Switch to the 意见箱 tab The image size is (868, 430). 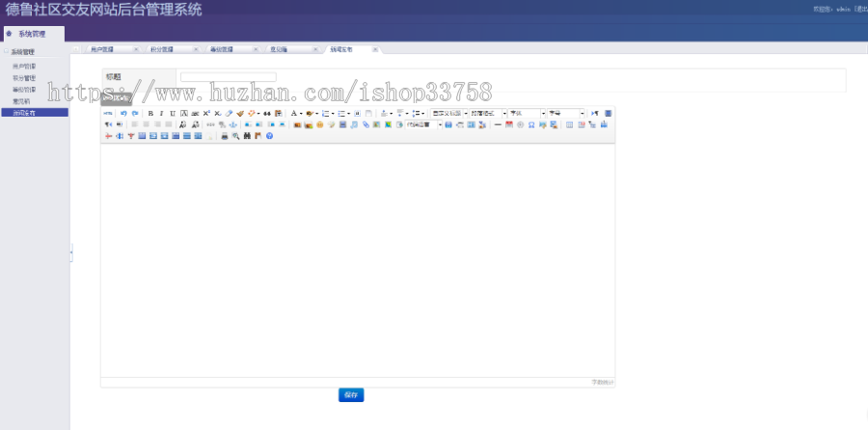tap(279, 49)
